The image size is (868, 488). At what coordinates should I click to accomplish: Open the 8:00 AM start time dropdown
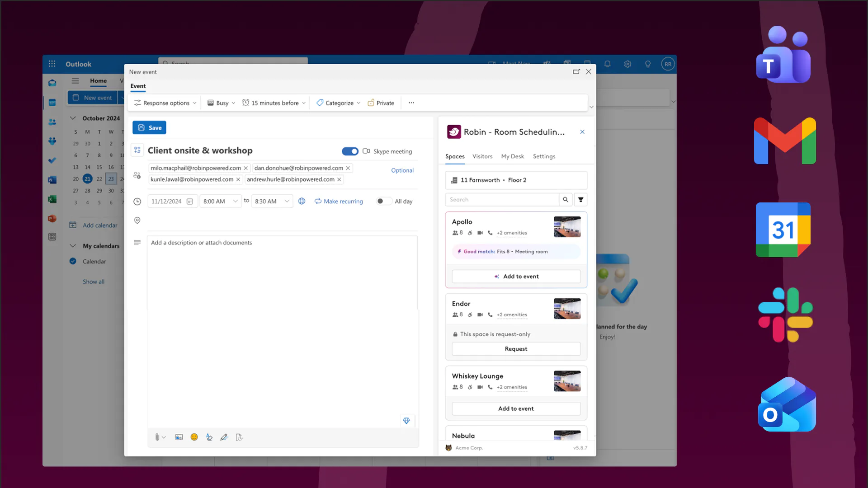click(221, 201)
